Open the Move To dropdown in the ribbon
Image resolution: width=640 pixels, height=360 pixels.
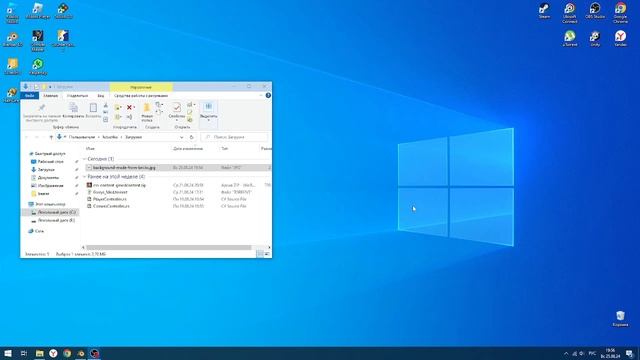[118, 107]
